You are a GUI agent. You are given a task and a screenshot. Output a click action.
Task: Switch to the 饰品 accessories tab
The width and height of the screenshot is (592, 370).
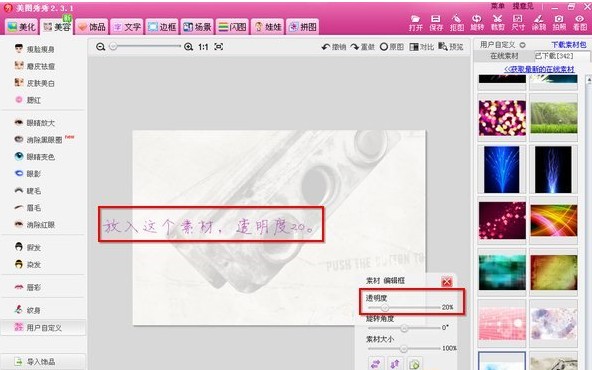tap(91, 27)
